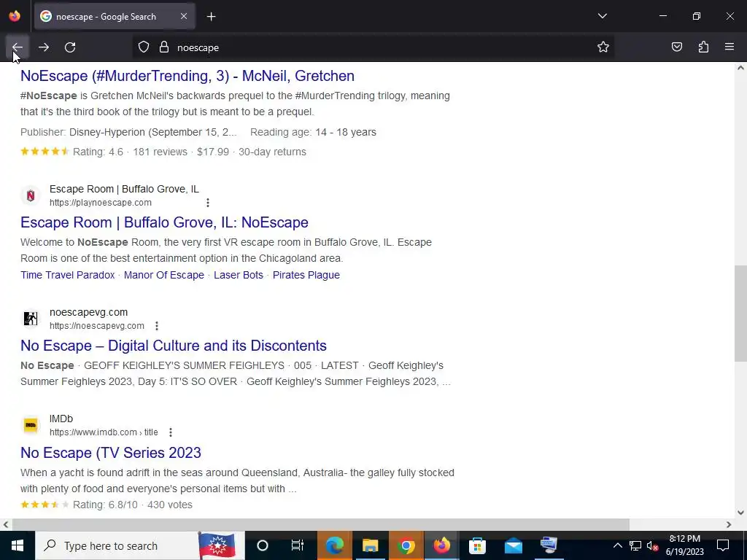
Task: Click the forward navigation arrow
Action: 43,47
